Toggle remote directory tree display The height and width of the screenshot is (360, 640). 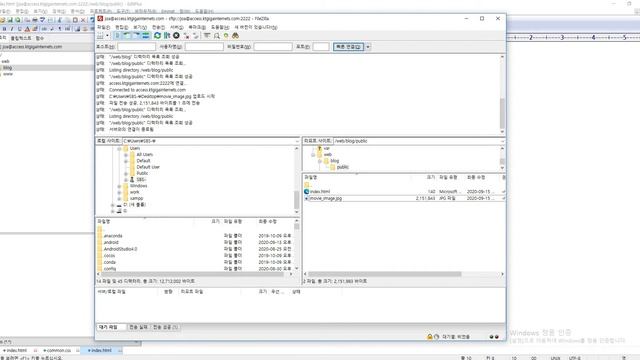coord(136,36)
